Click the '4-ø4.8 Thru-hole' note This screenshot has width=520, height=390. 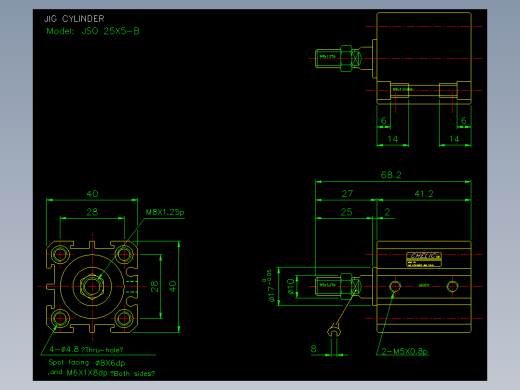tap(86, 350)
